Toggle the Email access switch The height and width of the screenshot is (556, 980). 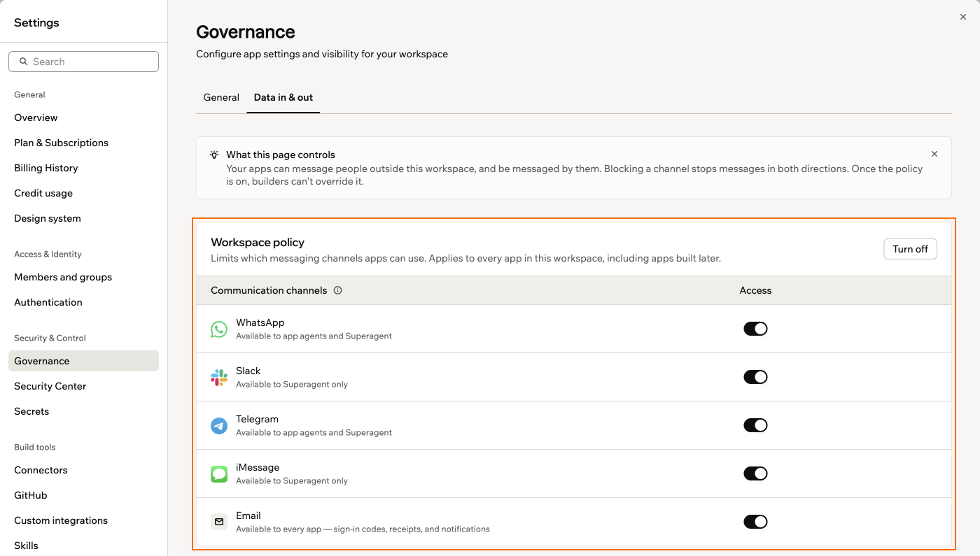(x=755, y=522)
